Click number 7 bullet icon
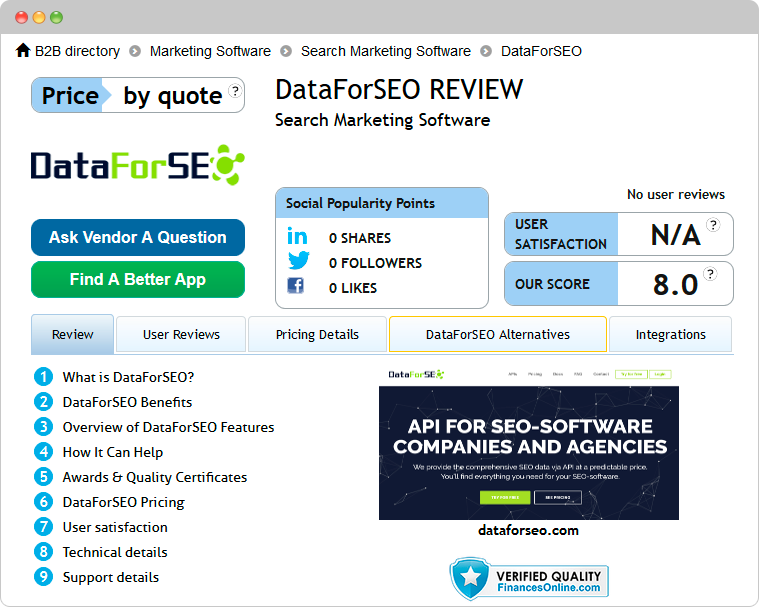 44,527
